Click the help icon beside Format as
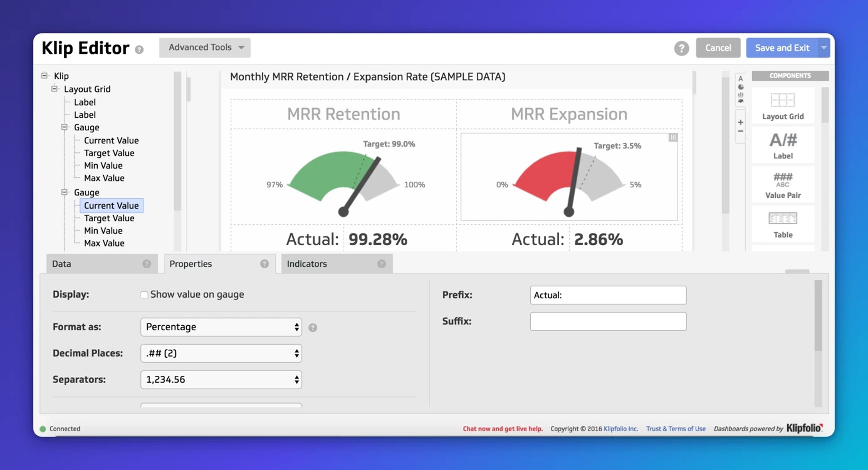868x470 pixels. tap(313, 328)
